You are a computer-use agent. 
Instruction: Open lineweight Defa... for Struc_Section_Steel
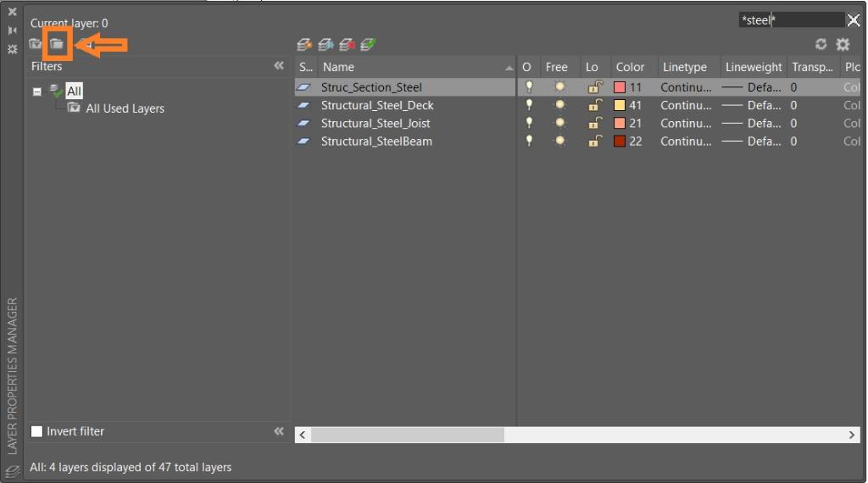coord(753,87)
